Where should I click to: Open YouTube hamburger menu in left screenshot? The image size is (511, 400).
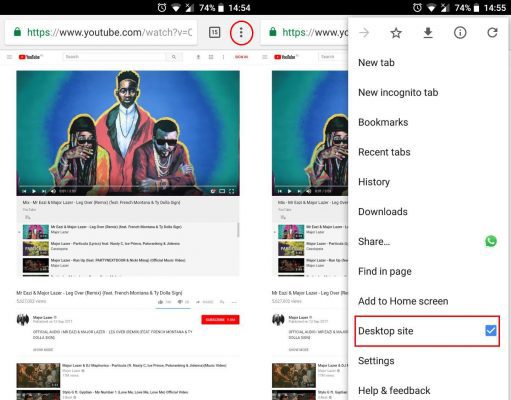9,57
